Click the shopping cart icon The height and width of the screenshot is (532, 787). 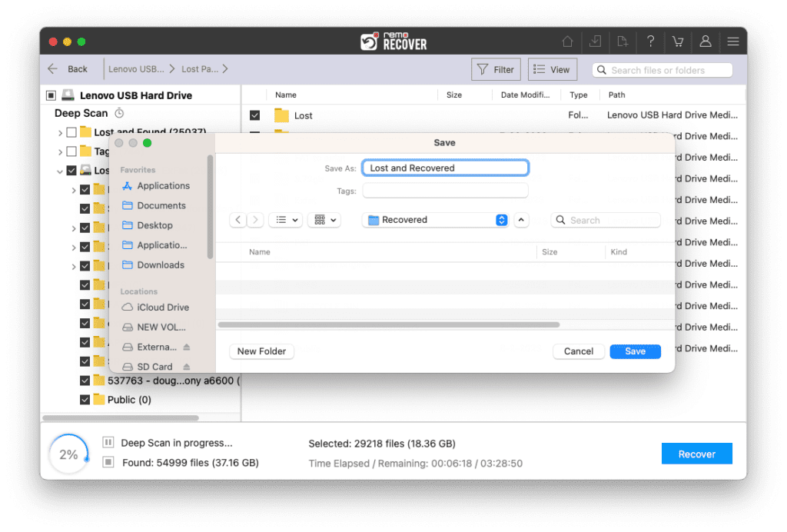(678, 42)
